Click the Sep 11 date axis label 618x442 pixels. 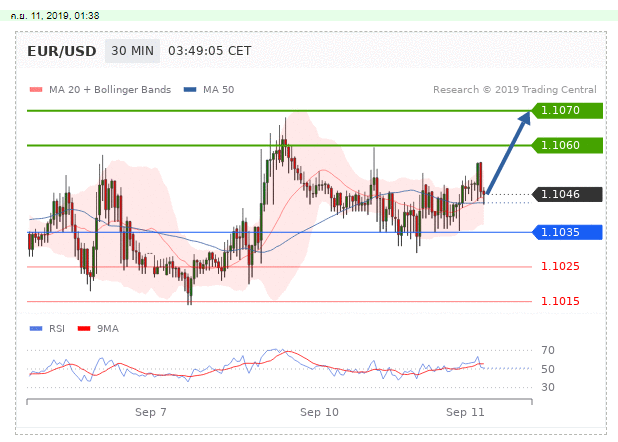pos(465,411)
